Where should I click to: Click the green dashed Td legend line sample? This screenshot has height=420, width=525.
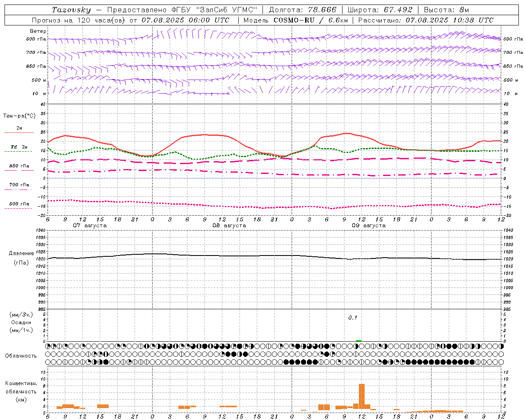18,151
